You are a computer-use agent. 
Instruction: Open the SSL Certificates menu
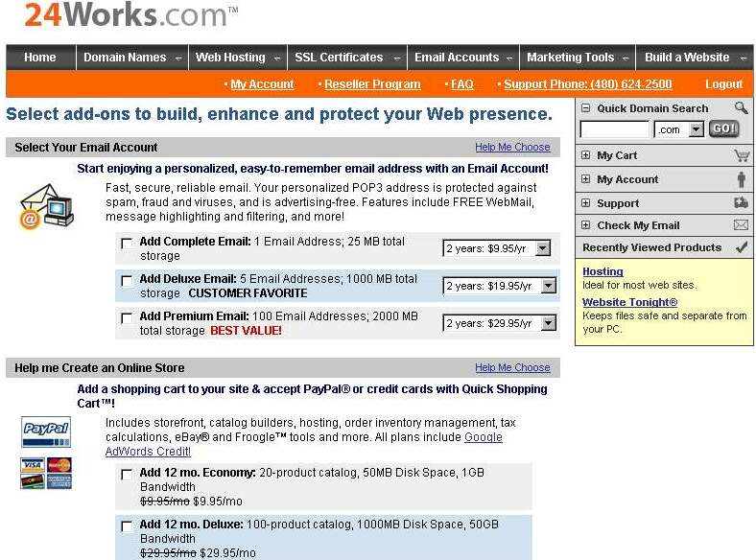347,58
